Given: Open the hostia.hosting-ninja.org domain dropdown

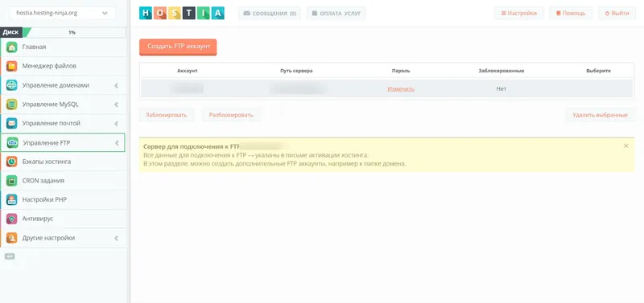Looking at the screenshot, I should click(62, 13).
